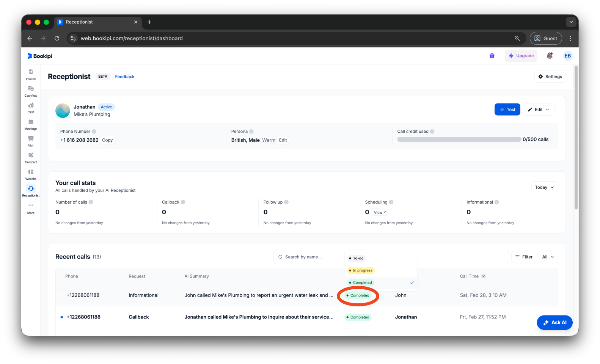This screenshot has width=600, height=364.
Task: Click Jonathan's receptionist avatar
Action: (x=63, y=111)
